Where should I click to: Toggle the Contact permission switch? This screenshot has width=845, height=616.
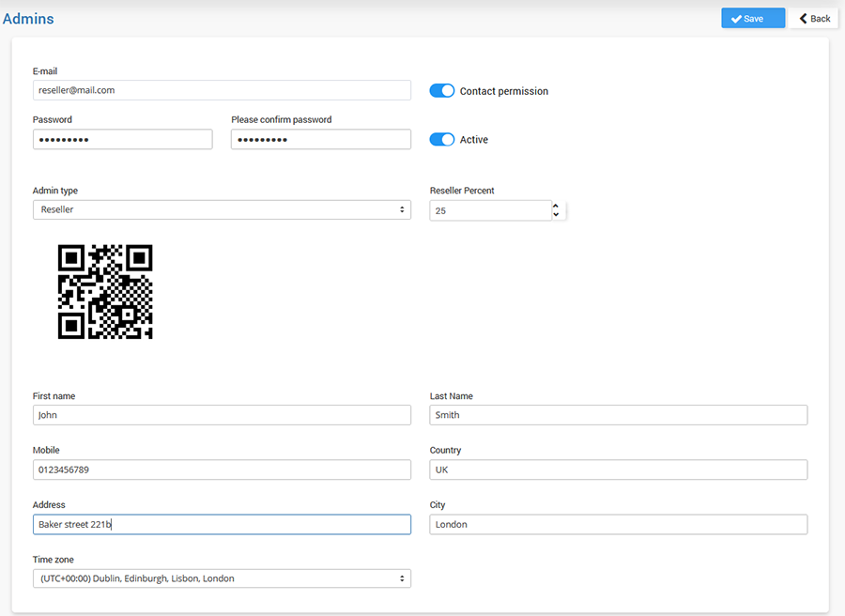point(441,91)
